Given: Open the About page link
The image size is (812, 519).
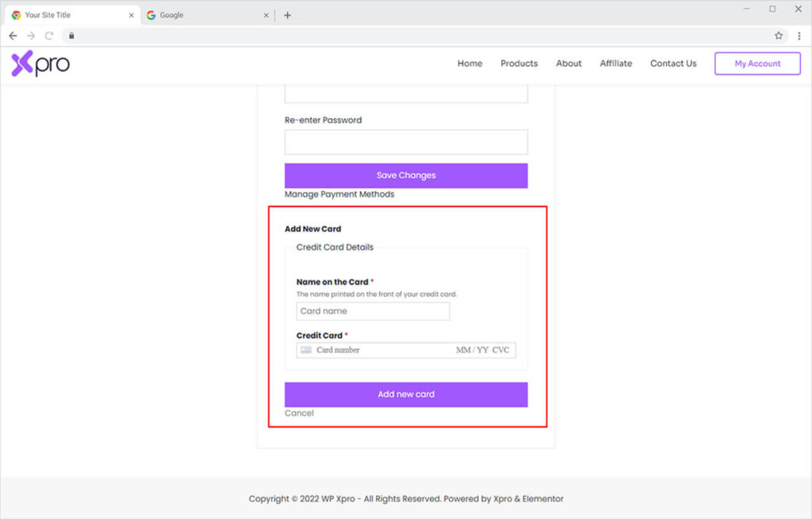Looking at the screenshot, I should point(569,63).
